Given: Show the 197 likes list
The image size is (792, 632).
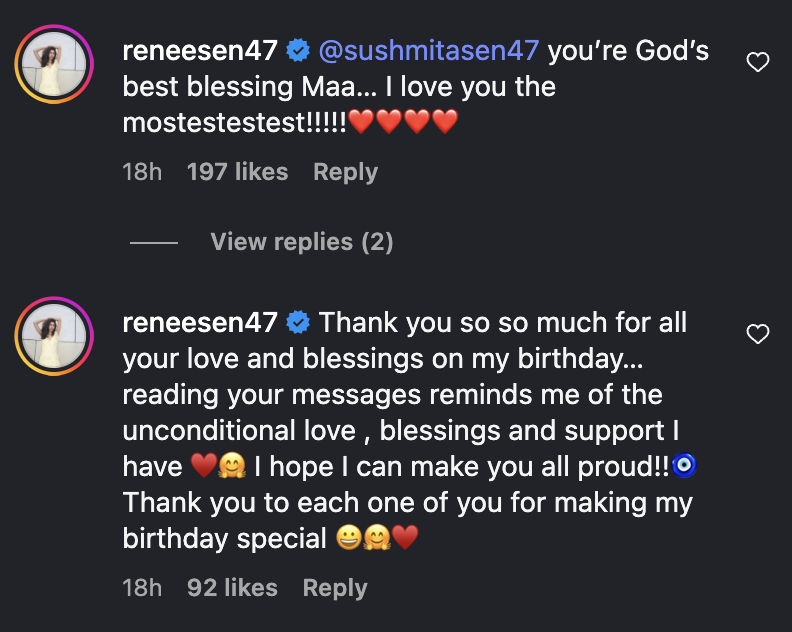Looking at the screenshot, I should (237, 172).
